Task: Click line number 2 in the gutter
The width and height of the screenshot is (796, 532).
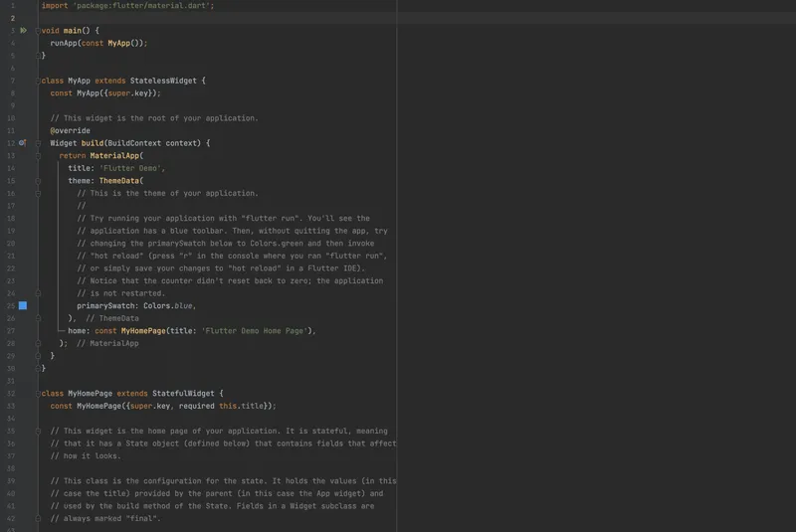Action: click(x=12, y=18)
